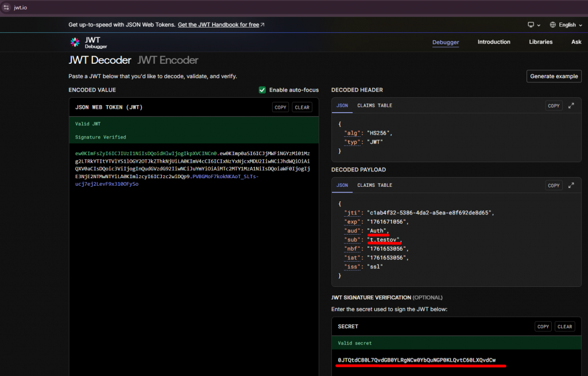Open Claims Table tab in Decoded Header

(x=374, y=106)
